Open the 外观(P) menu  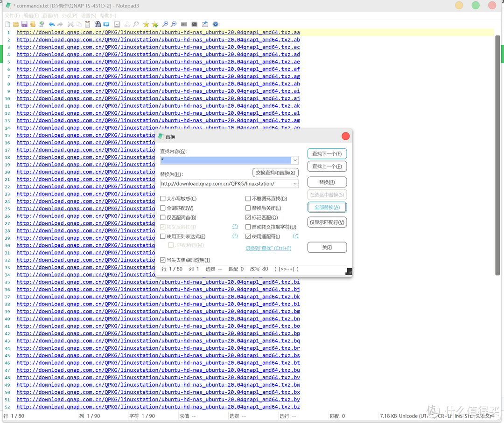pos(70,15)
